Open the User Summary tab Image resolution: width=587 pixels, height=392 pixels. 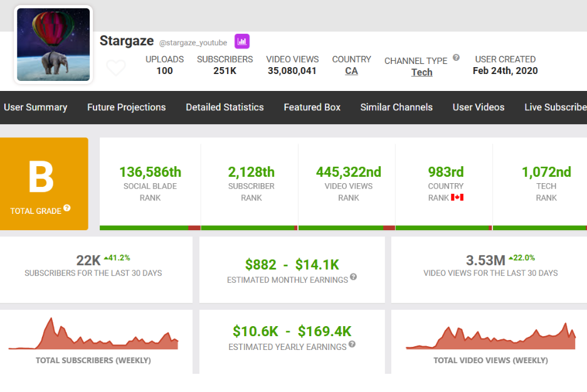[x=36, y=107]
